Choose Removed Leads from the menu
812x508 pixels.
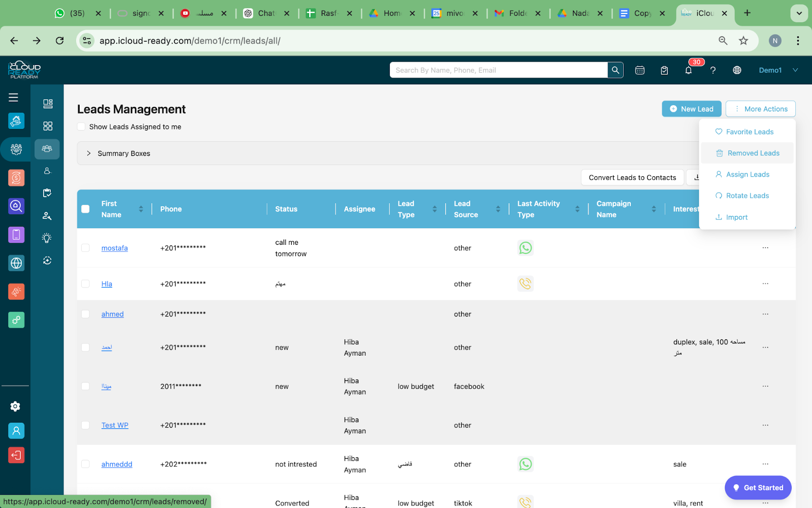coord(747,153)
